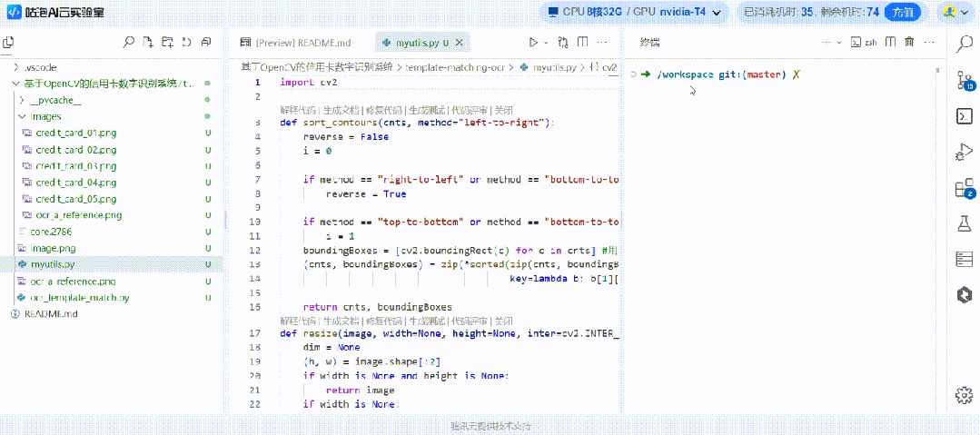This screenshot has width=980, height=435.
Task: Open the Run and Debug view
Action: tap(964, 153)
